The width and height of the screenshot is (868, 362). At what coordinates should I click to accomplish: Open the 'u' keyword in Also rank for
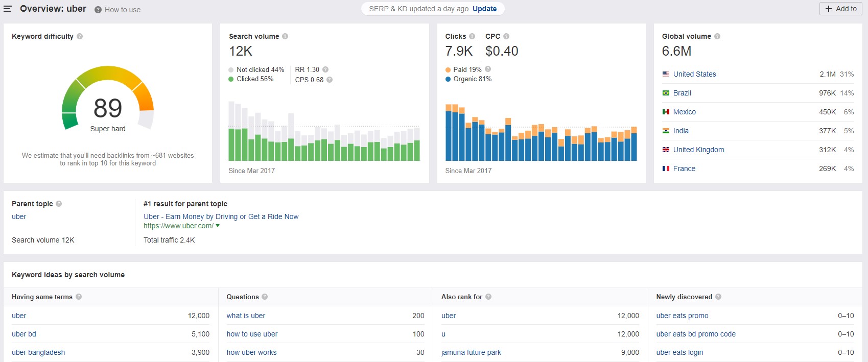[443, 334]
